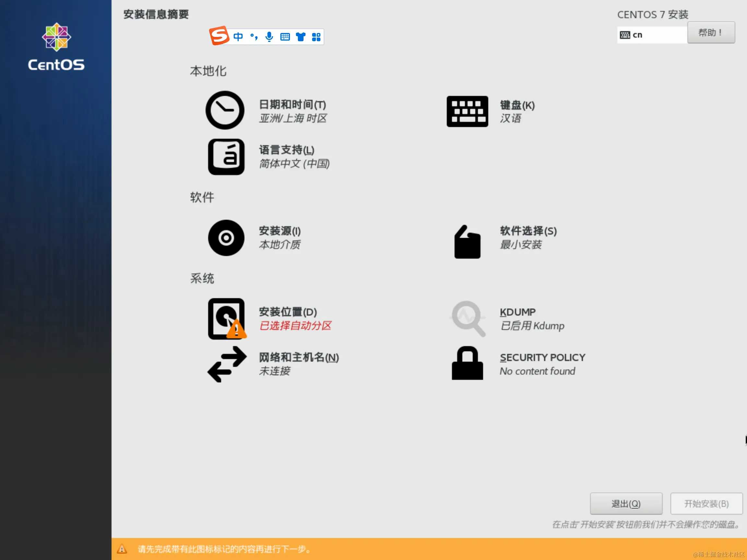
Task: Open the cn keyboard layout selector
Action: click(x=651, y=34)
